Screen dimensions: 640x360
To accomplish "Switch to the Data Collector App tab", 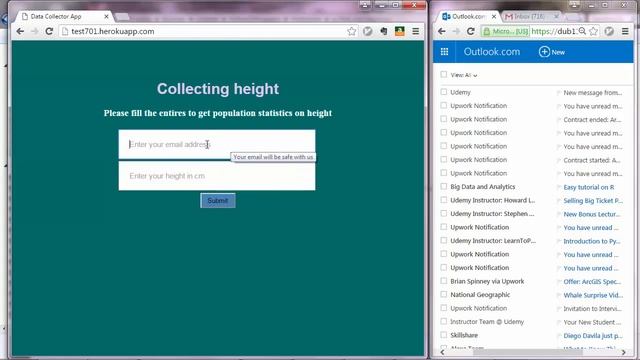I will [63, 17].
